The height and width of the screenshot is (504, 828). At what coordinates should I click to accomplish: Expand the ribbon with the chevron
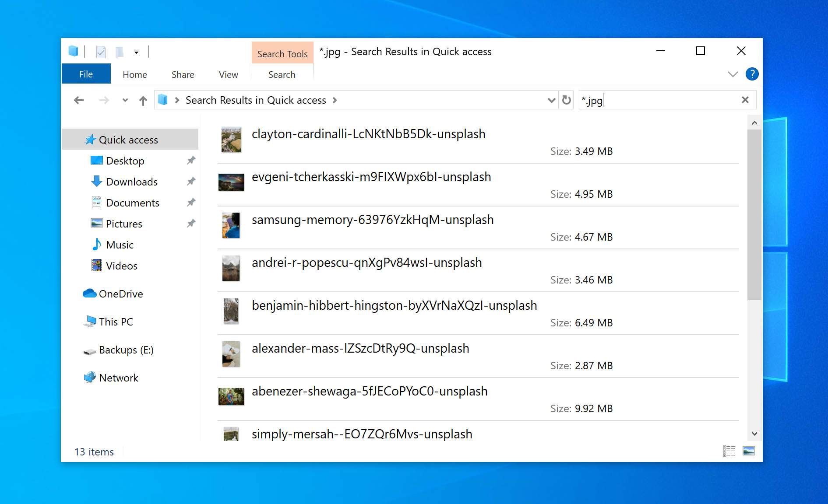point(733,74)
